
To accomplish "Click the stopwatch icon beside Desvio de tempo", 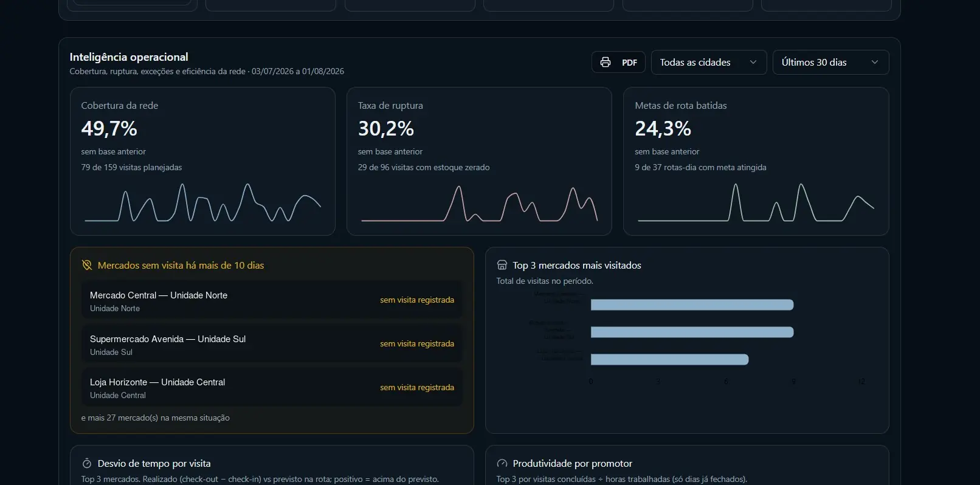I will [x=87, y=463].
